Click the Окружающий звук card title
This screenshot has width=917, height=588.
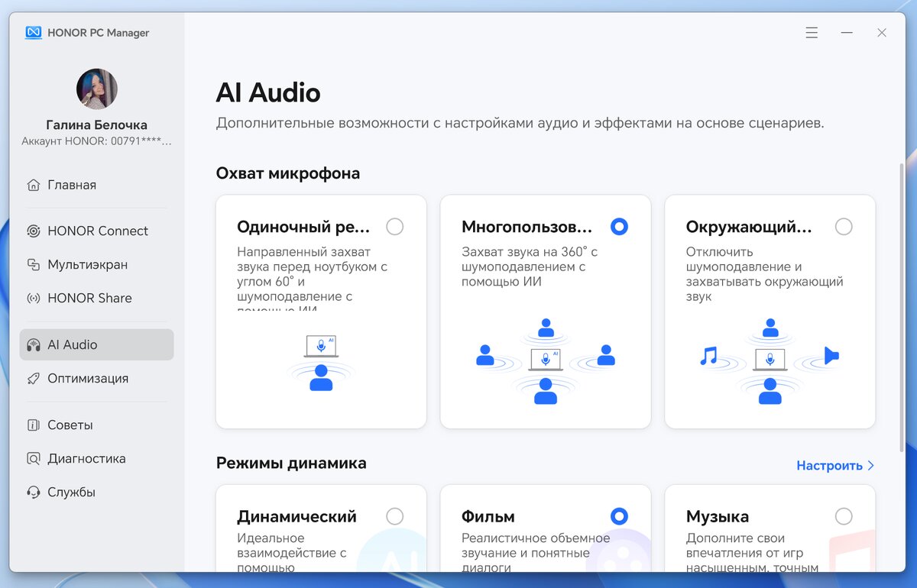point(750,227)
